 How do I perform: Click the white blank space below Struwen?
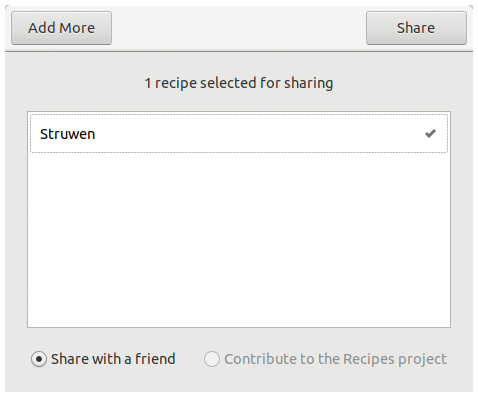[x=239, y=240]
